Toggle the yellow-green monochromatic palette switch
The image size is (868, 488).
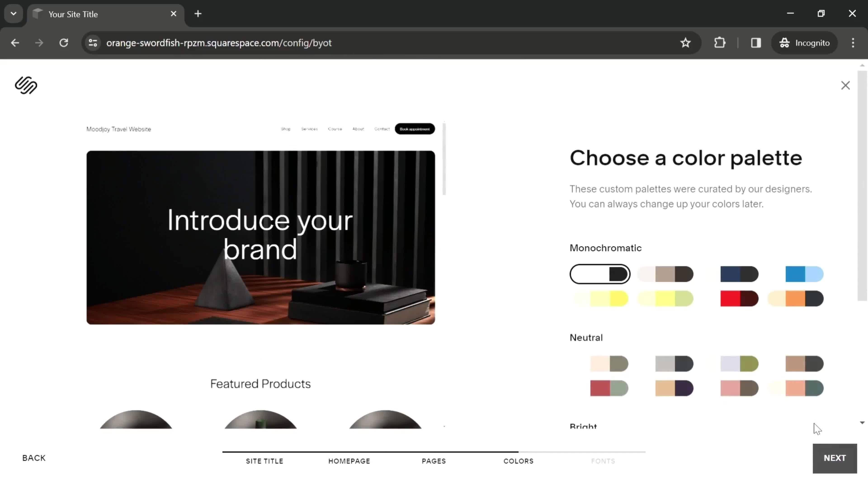tap(665, 298)
